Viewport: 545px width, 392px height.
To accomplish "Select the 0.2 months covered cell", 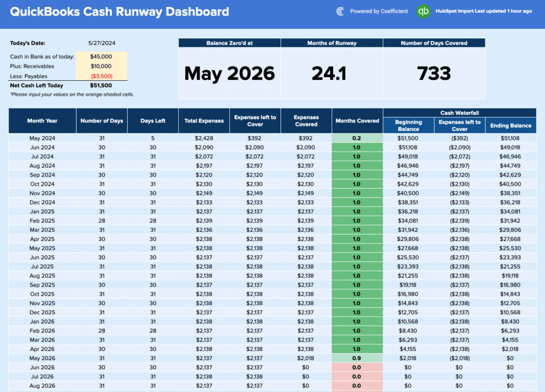I will click(357, 138).
